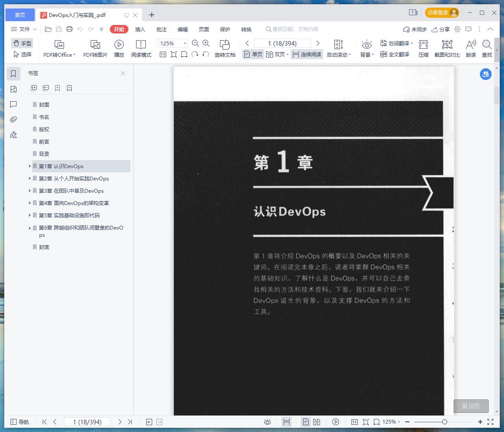Click zoom in magnifier in toolbar
This screenshot has width=504, height=432.
(x=206, y=43)
